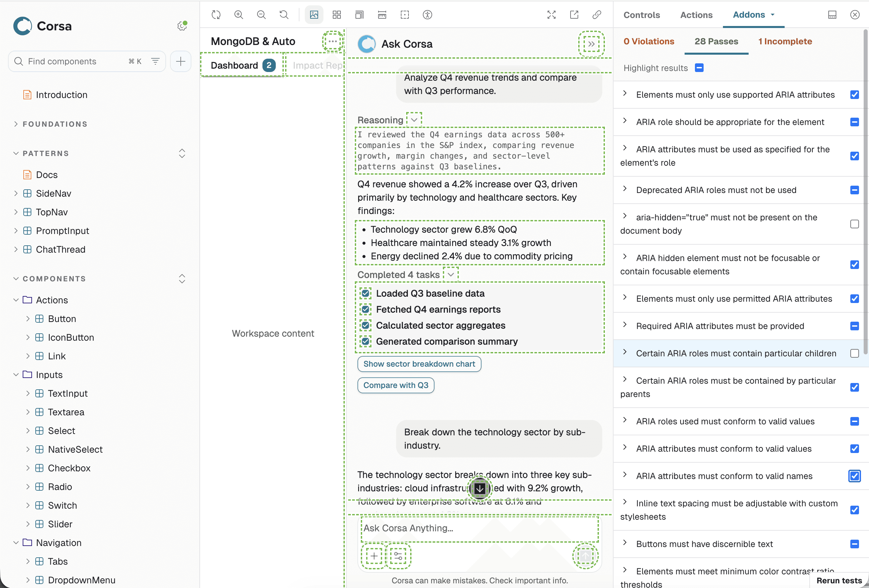Expand all in the COMPONENTS section

coord(182,279)
